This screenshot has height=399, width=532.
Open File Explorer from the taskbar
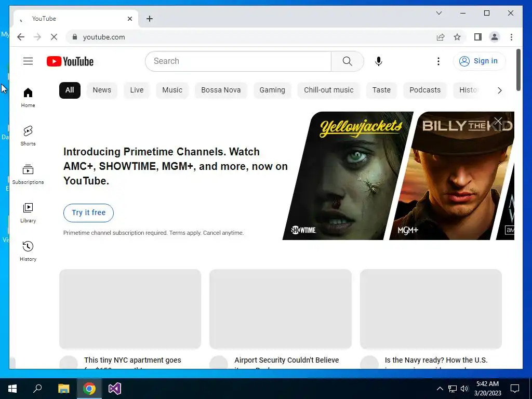(63, 389)
